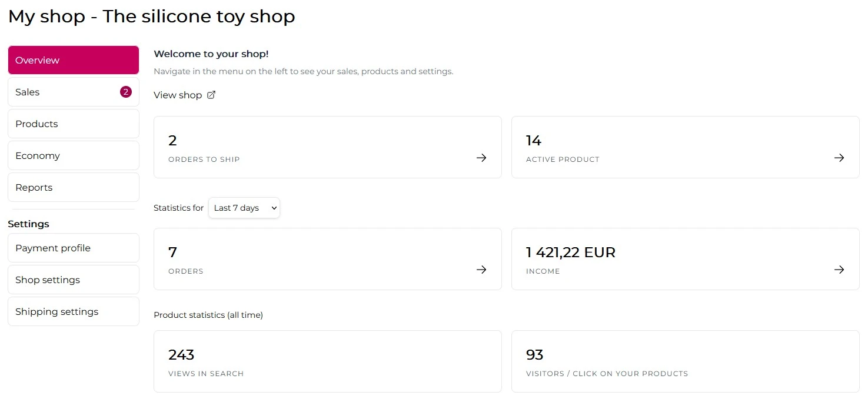Click the arrow icon on the Orders card

481,270
